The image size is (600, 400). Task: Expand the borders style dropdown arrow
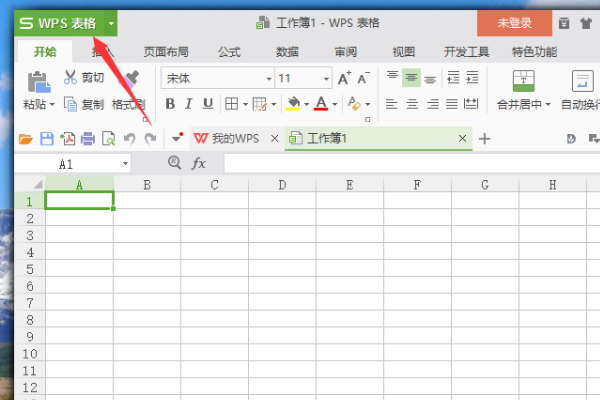coord(245,104)
